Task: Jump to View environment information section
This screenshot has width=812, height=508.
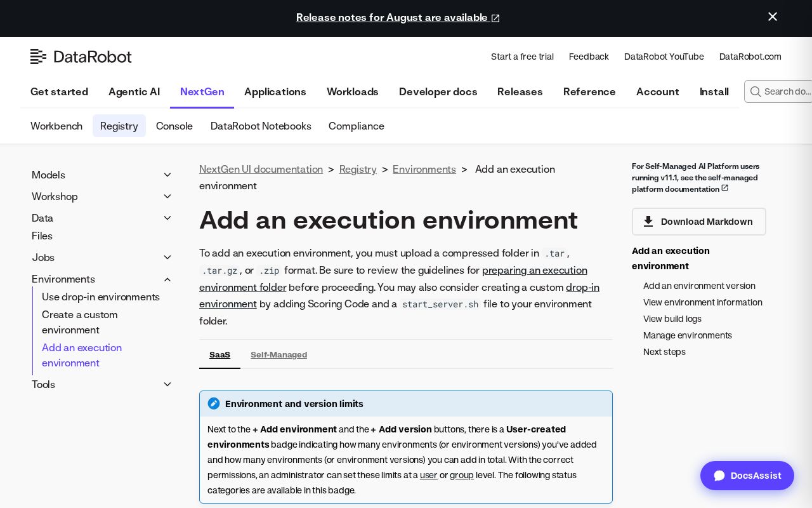Action: 703,302
